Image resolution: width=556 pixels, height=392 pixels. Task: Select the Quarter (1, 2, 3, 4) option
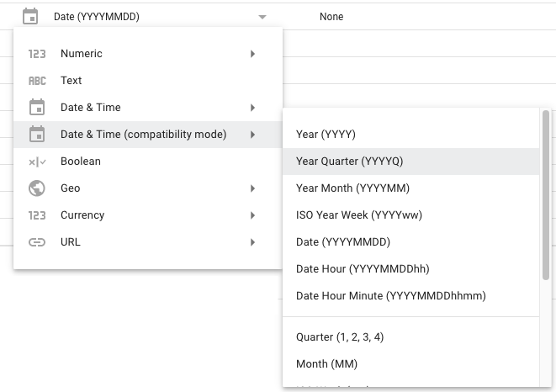340,337
